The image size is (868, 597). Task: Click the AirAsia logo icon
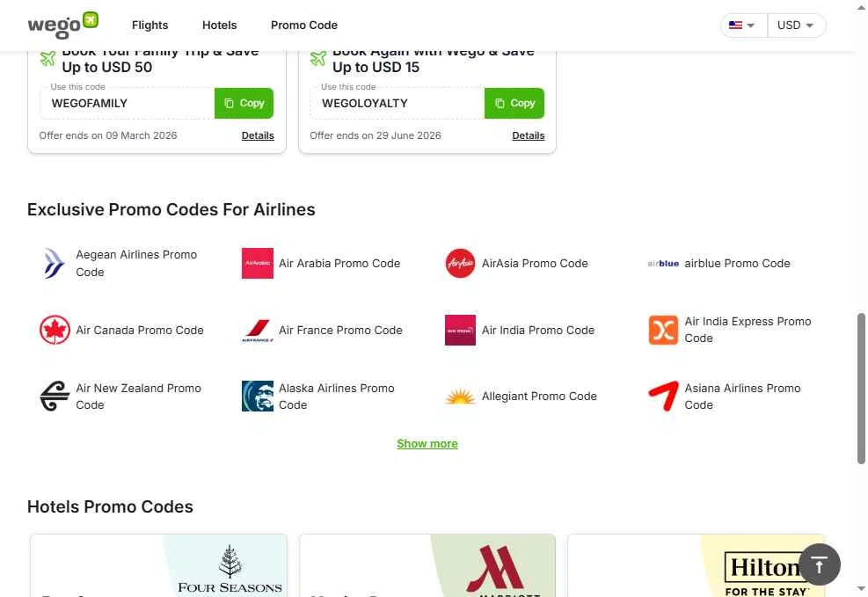coord(460,264)
